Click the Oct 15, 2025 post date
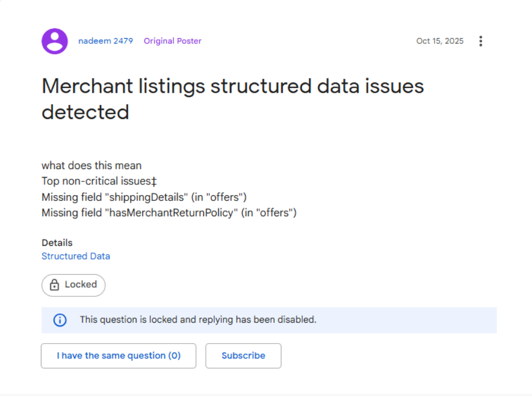Viewport: 532px width, 396px height. click(440, 41)
